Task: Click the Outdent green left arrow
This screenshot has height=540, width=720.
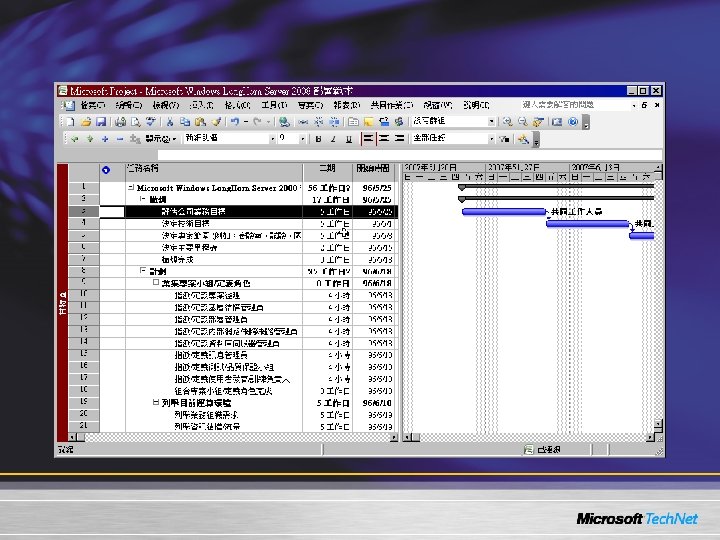Action: [74, 139]
